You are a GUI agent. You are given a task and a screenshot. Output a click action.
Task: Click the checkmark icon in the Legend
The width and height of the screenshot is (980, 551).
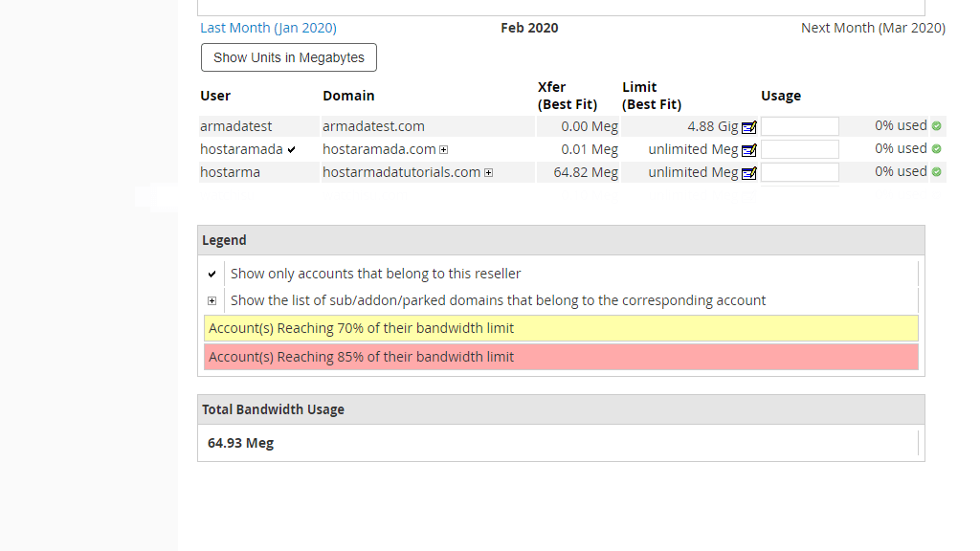212,274
